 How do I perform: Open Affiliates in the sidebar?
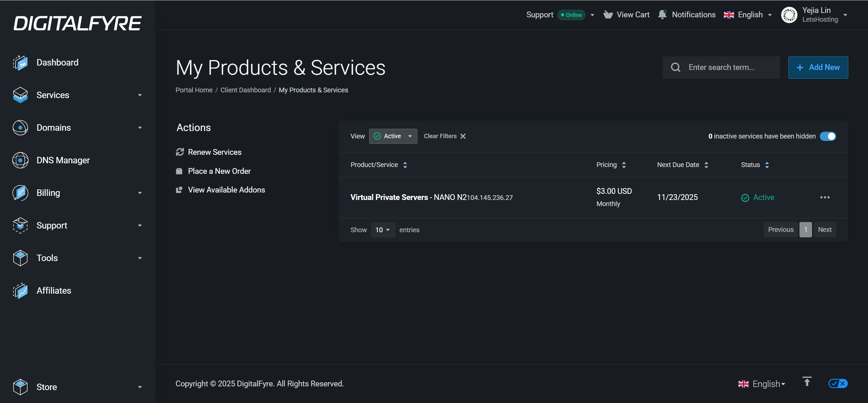pyautogui.click(x=54, y=291)
